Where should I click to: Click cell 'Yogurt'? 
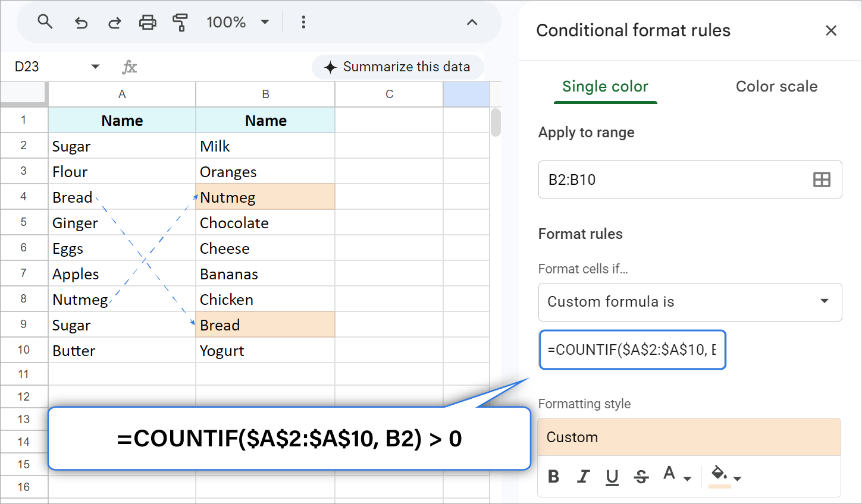click(265, 350)
